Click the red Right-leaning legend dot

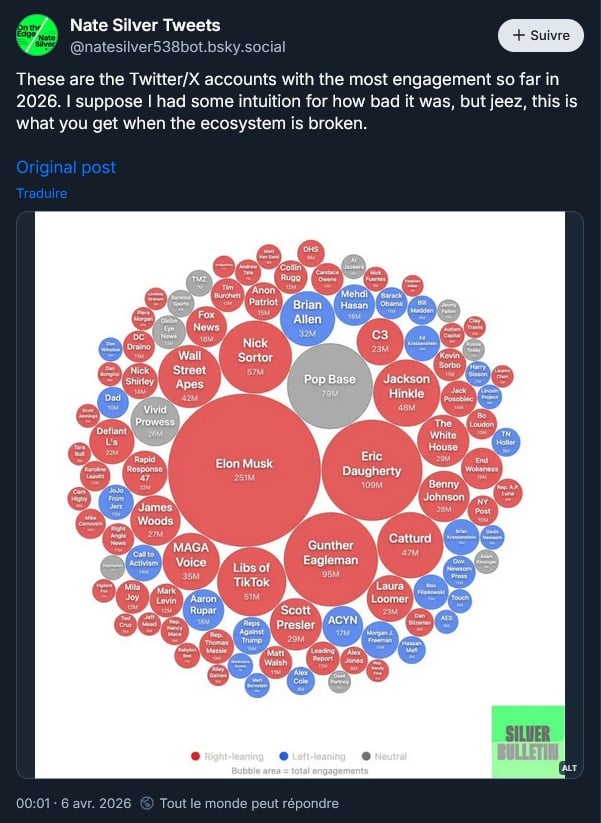pos(195,756)
